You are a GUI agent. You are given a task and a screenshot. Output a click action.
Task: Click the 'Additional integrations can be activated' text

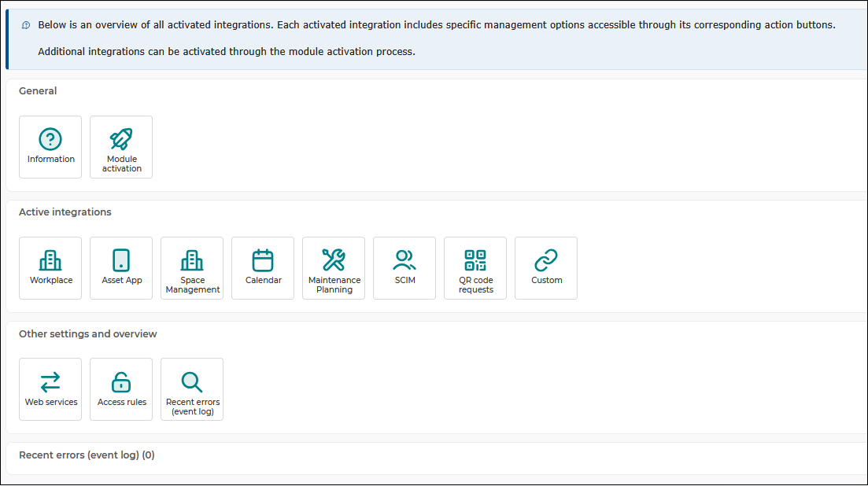(227, 51)
